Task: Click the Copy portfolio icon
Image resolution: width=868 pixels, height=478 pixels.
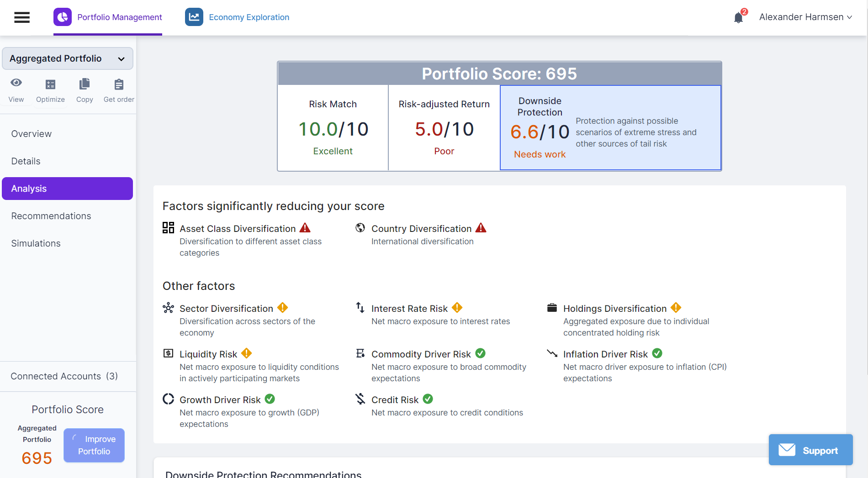Action: pyautogui.click(x=85, y=84)
